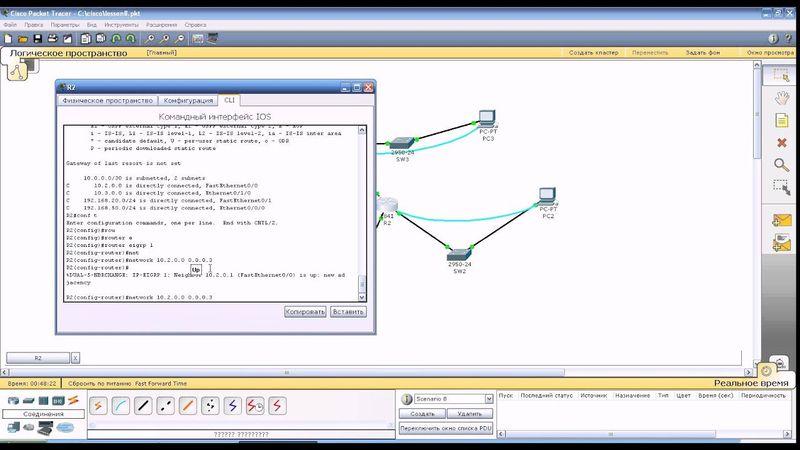Open the Activity Wizard icon
Image resolution: width=800 pixels, height=450 pixels.
pos(67,38)
